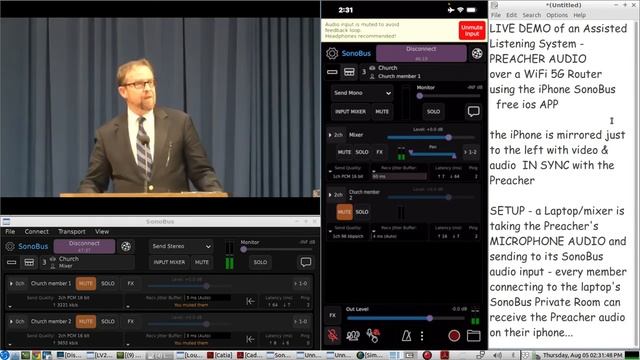
Task: Mute the Mixer peer on iPhone
Action: [344, 152]
